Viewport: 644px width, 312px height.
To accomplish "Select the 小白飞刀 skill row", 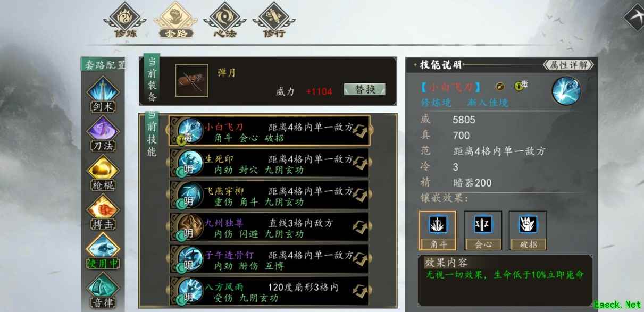I will pyautogui.click(x=269, y=131).
